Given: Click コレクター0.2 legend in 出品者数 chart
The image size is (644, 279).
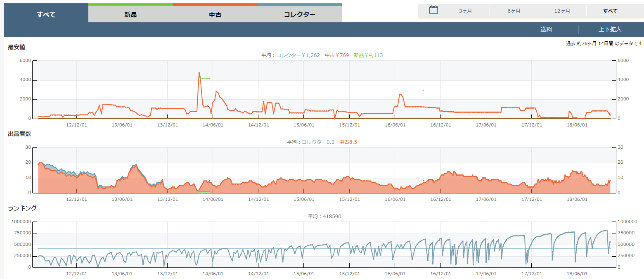Looking at the screenshot, I should [318, 142].
